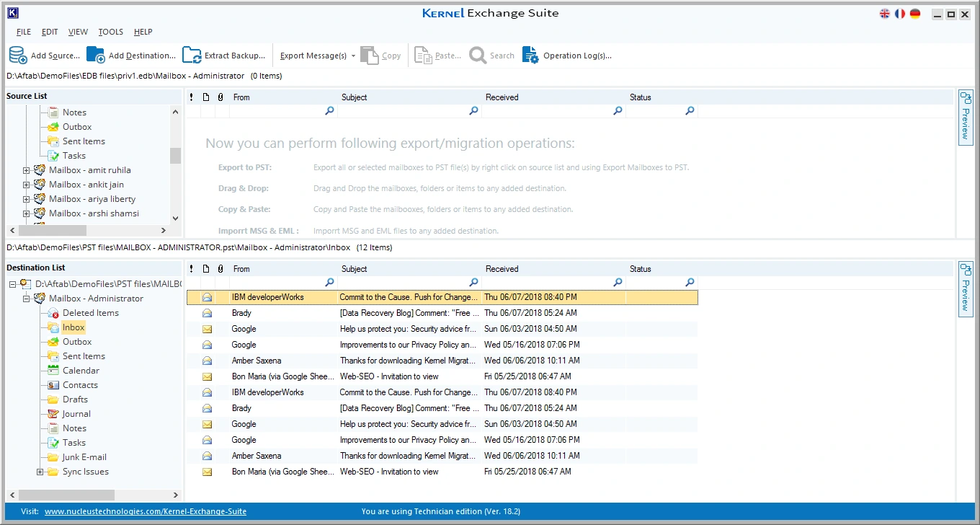
Task: Click Export Message(s) button
Action: pos(313,56)
